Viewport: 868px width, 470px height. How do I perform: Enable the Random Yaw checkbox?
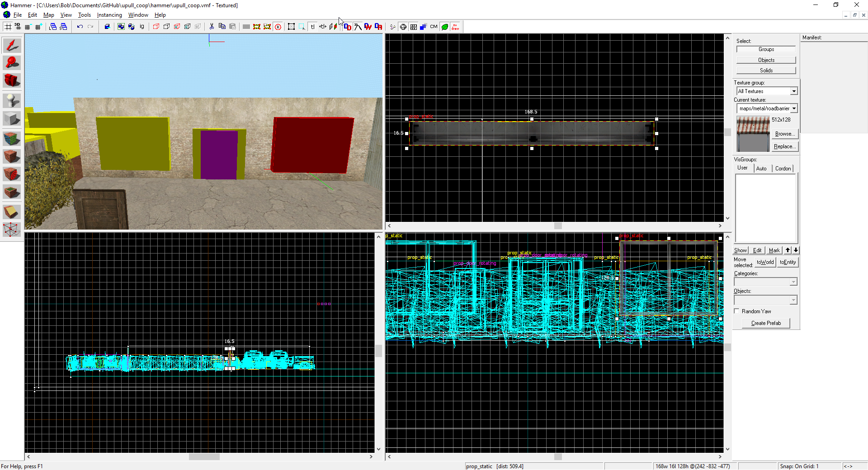coord(737,311)
